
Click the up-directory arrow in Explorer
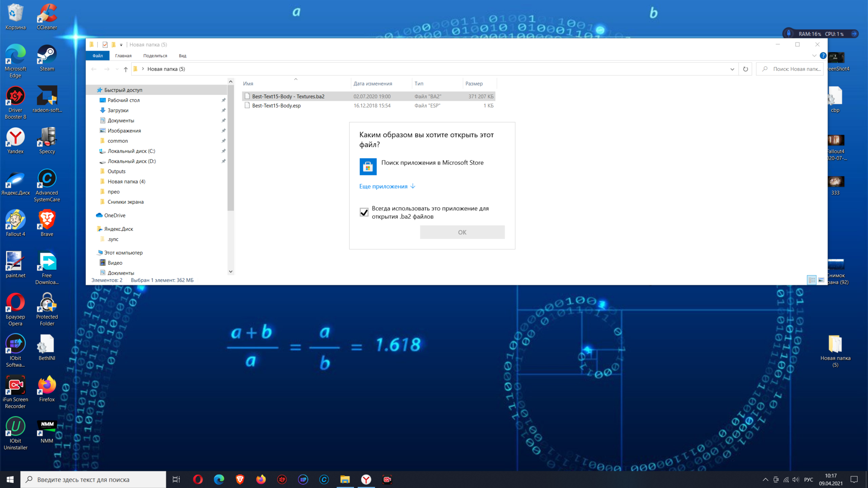[126, 69]
